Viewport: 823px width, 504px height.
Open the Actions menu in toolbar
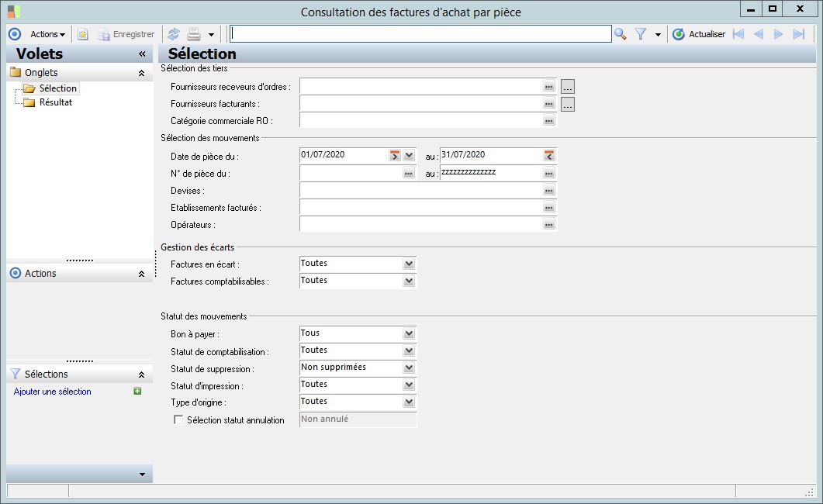tap(47, 34)
